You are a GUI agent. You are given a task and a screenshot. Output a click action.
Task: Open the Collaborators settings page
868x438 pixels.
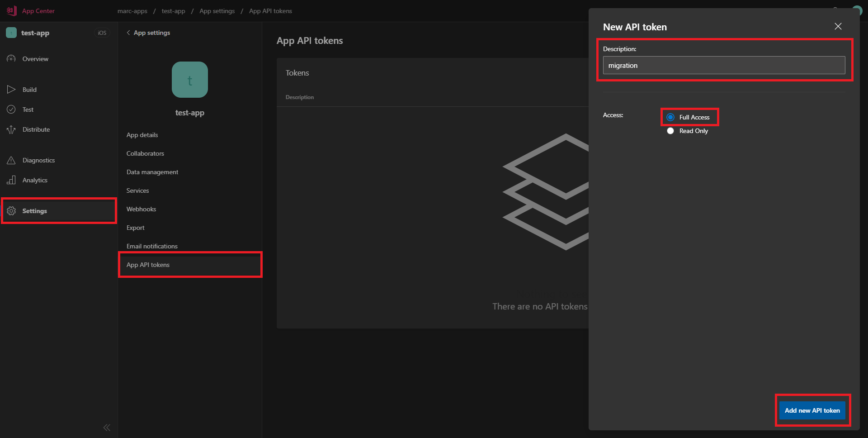pos(145,153)
